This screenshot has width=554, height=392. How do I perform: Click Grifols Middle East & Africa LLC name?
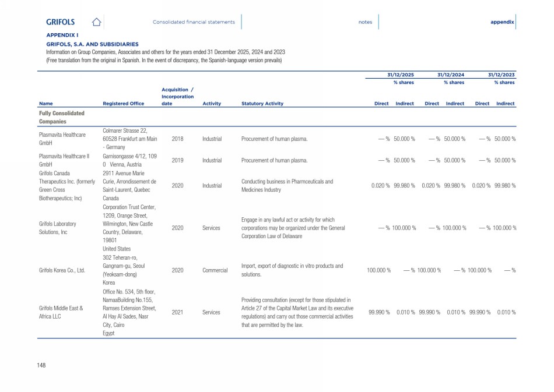click(61, 312)
